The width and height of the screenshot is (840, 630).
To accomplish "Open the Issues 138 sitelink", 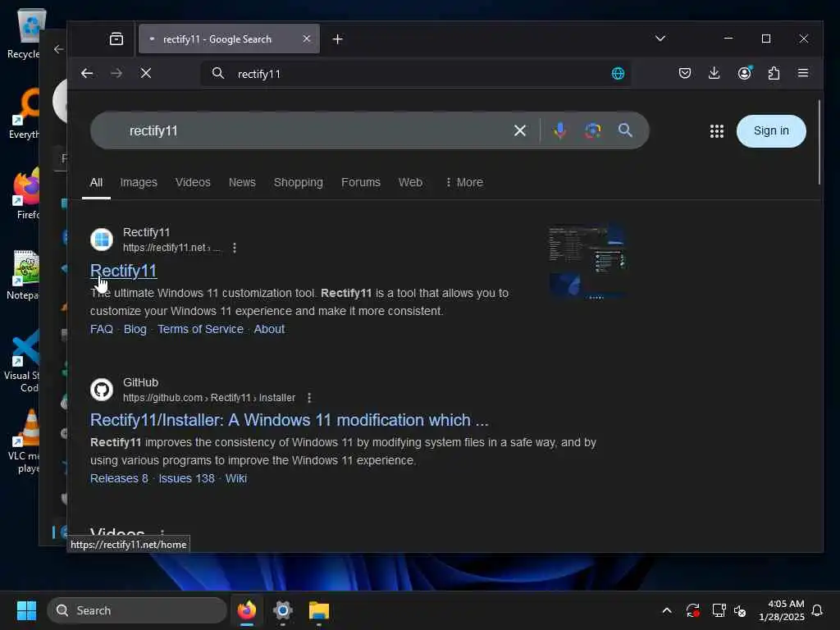I will click(186, 478).
